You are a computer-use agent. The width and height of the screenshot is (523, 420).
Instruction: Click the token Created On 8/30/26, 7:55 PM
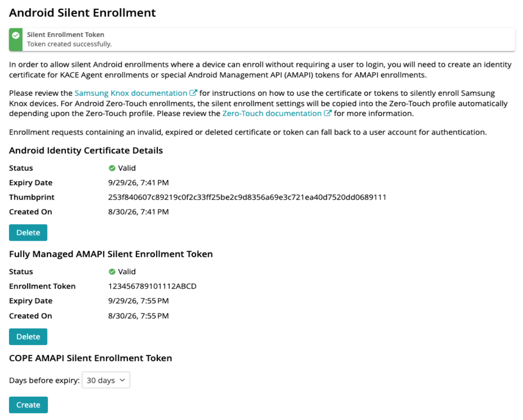click(138, 316)
